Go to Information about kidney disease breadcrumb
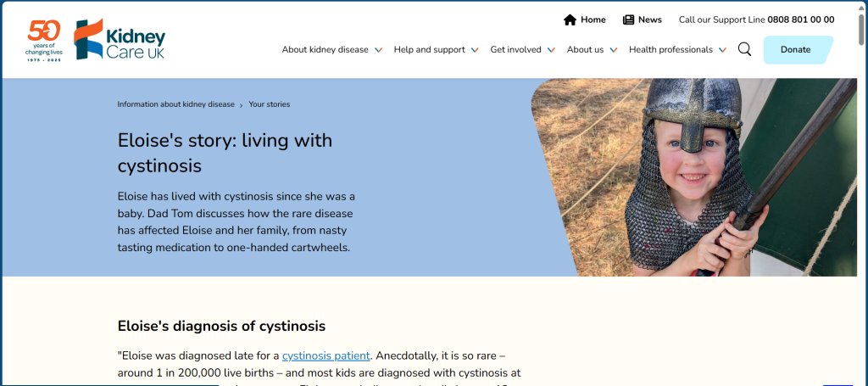This screenshot has width=868, height=386. [175, 104]
